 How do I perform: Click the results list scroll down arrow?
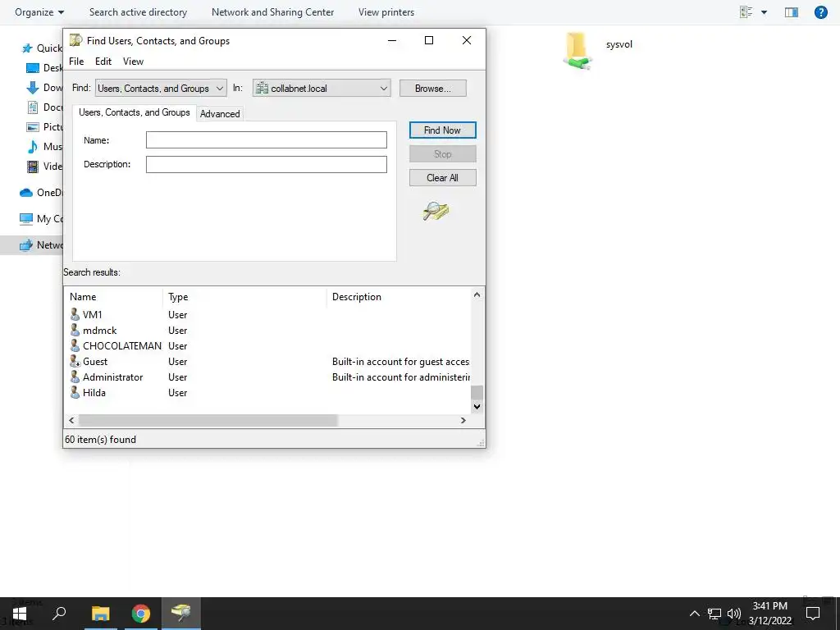click(x=477, y=407)
